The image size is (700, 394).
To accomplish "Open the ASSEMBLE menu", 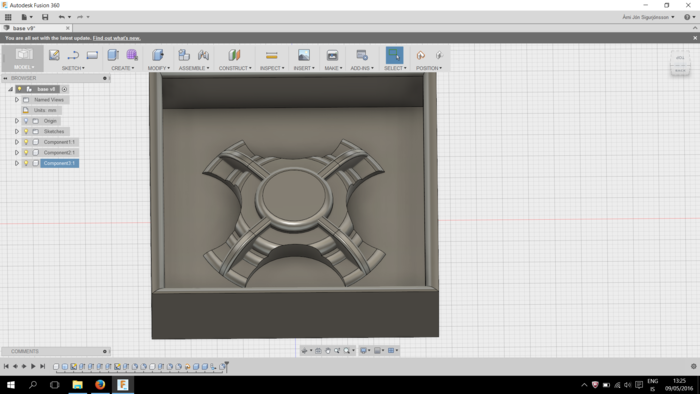I will pyautogui.click(x=194, y=68).
